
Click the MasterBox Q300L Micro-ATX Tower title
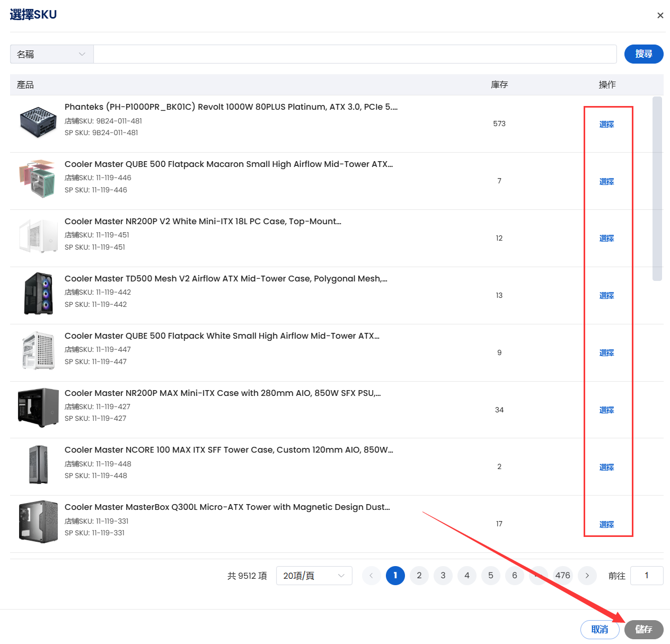point(227,507)
